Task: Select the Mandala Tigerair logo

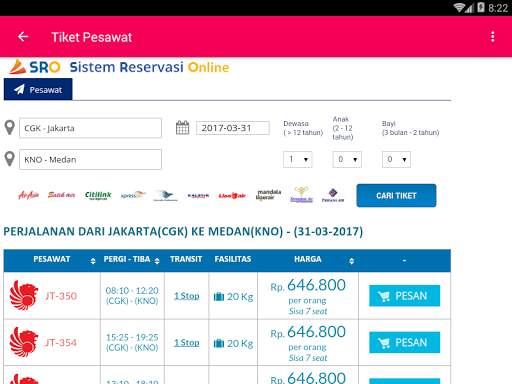Action: click(x=268, y=195)
